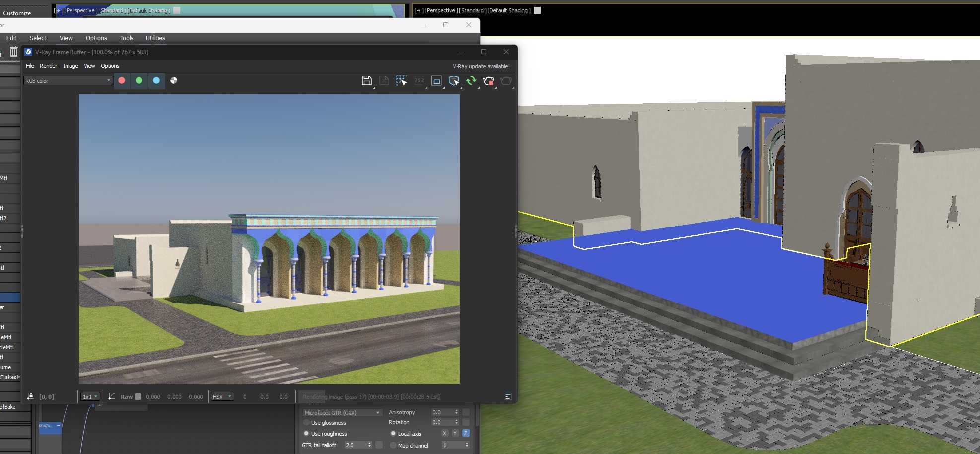The image size is (980, 454).
Task: Open the Microfacet GTR (GGX) dropdown
Action: 342,412
